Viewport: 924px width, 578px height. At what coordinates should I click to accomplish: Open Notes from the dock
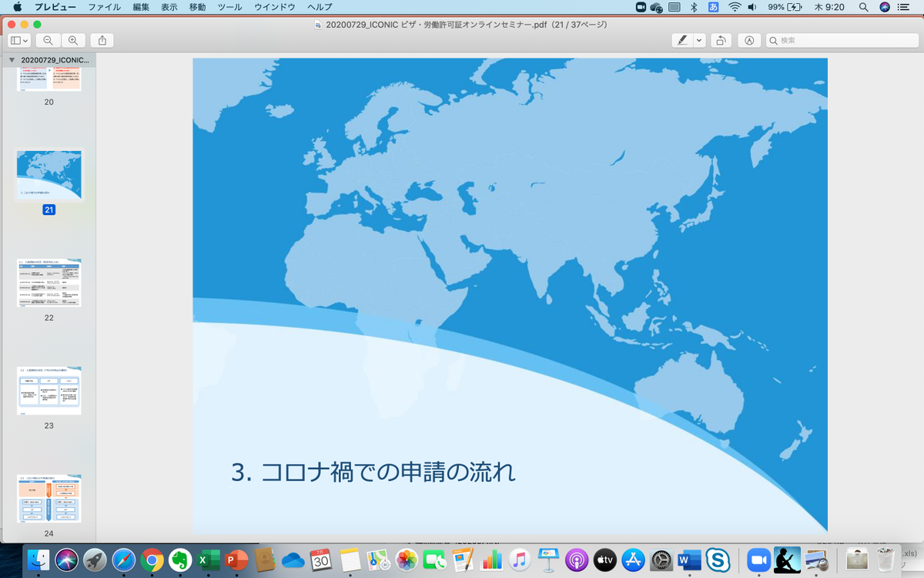350,560
